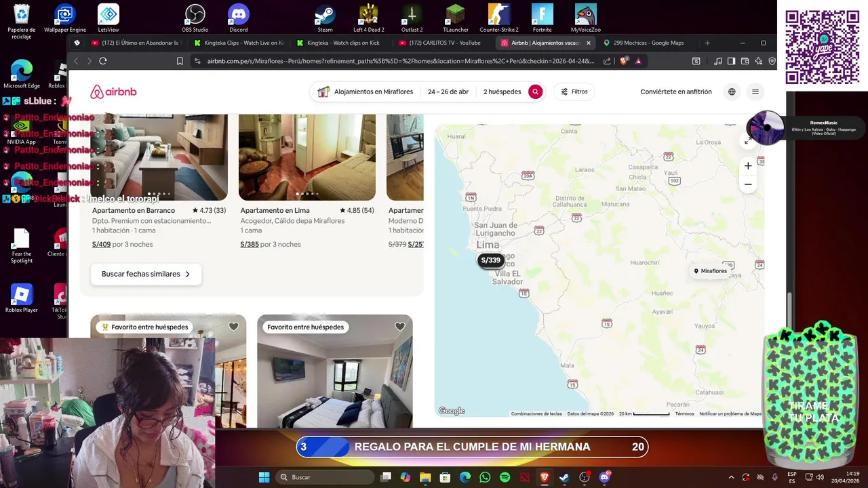Open TLauncher desktop shortcut
Image resolution: width=868 pixels, height=488 pixels.
click(x=456, y=18)
